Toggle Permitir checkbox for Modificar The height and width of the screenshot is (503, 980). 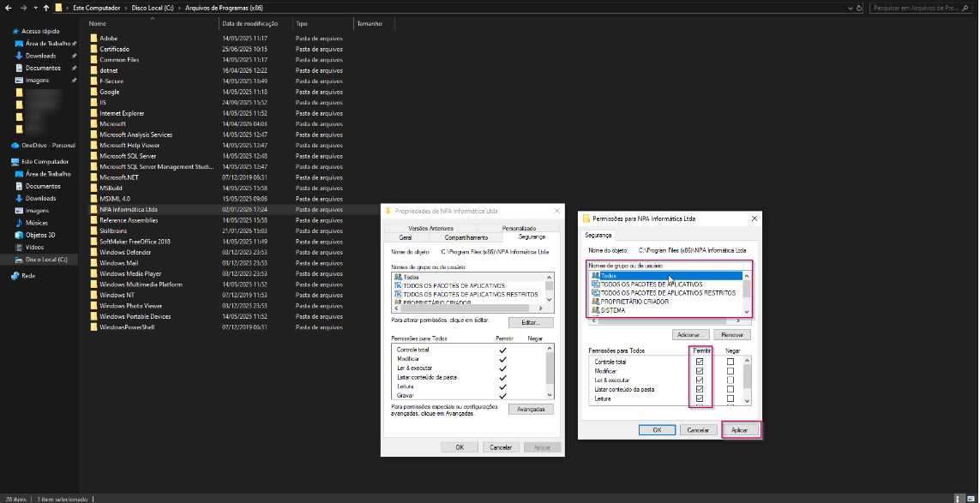pos(700,371)
